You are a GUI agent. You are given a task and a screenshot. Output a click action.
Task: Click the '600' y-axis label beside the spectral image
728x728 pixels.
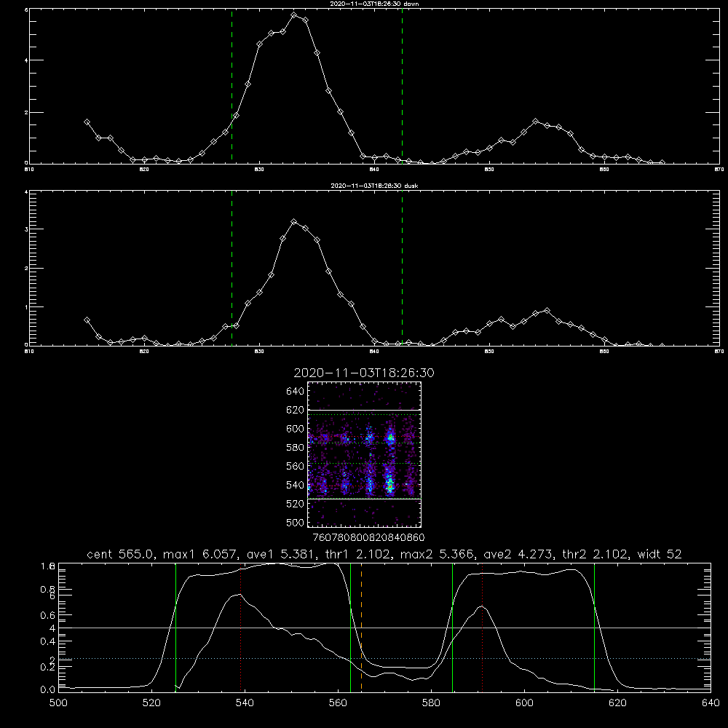[x=296, y=429]
